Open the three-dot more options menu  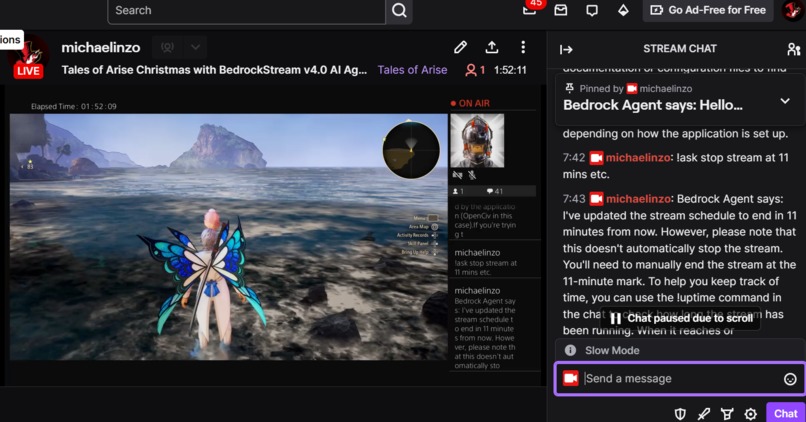point(523,47)
